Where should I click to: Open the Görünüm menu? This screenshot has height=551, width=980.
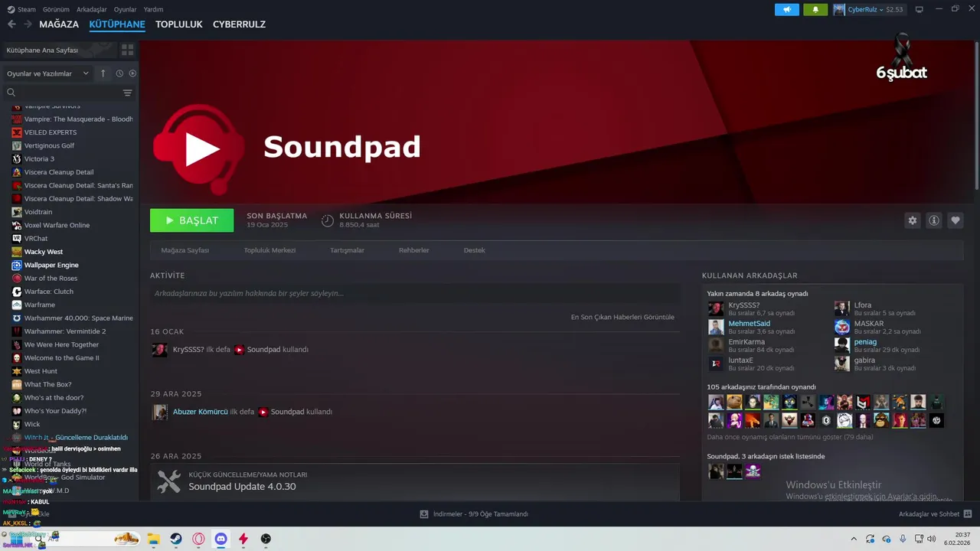point(56,9)
